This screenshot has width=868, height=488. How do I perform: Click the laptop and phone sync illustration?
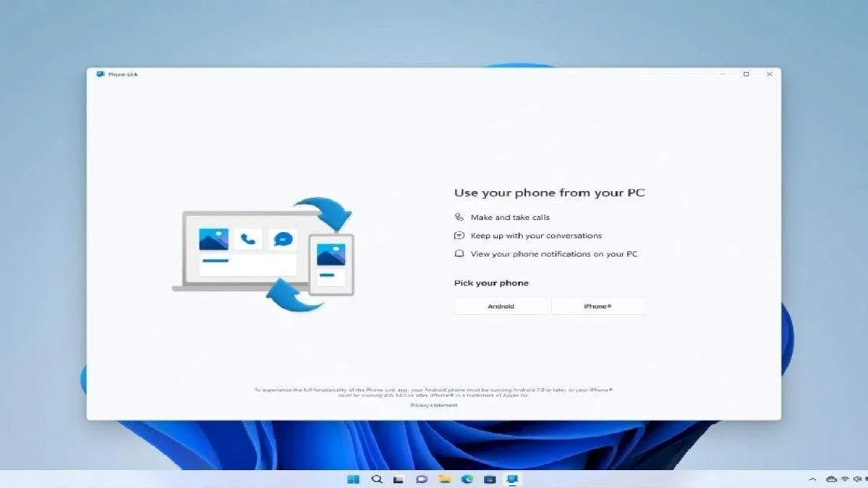(x=263, y=253)
